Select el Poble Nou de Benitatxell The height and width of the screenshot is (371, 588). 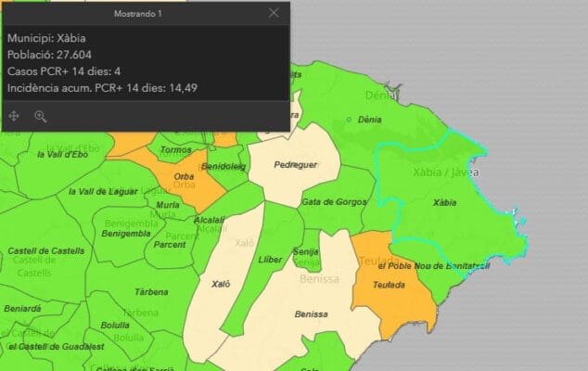point(434,266)
